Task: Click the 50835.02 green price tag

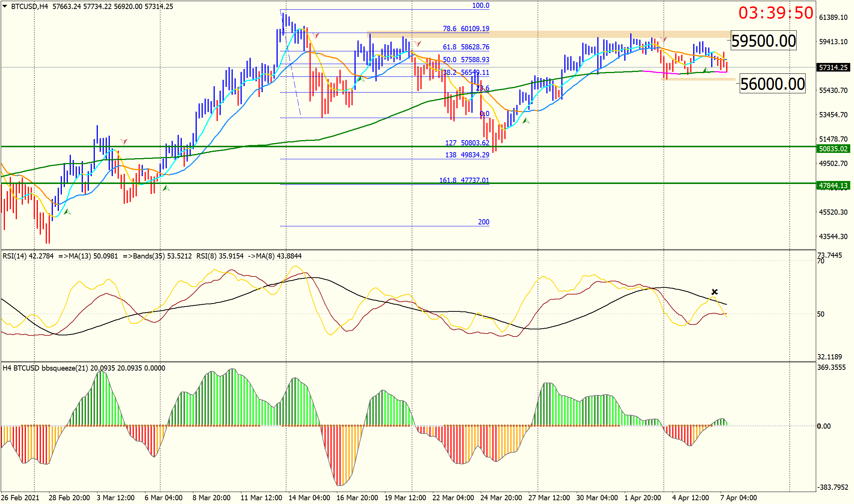Action: [833, 149]
